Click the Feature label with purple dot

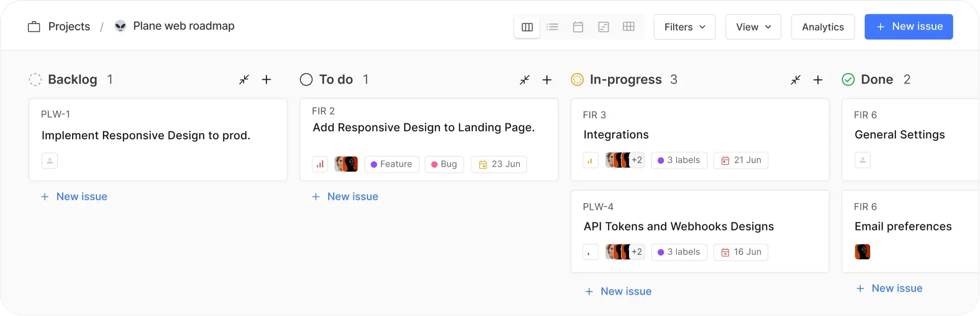pos(391,164)
